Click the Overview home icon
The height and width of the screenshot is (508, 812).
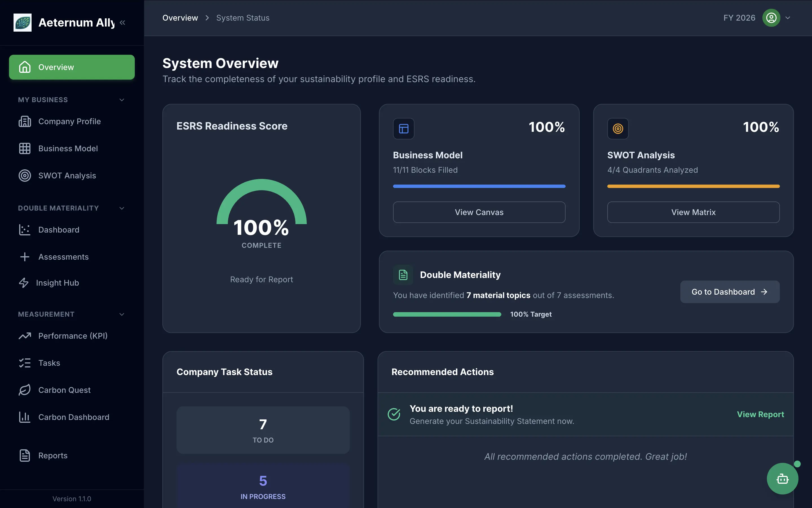point(25,67)
